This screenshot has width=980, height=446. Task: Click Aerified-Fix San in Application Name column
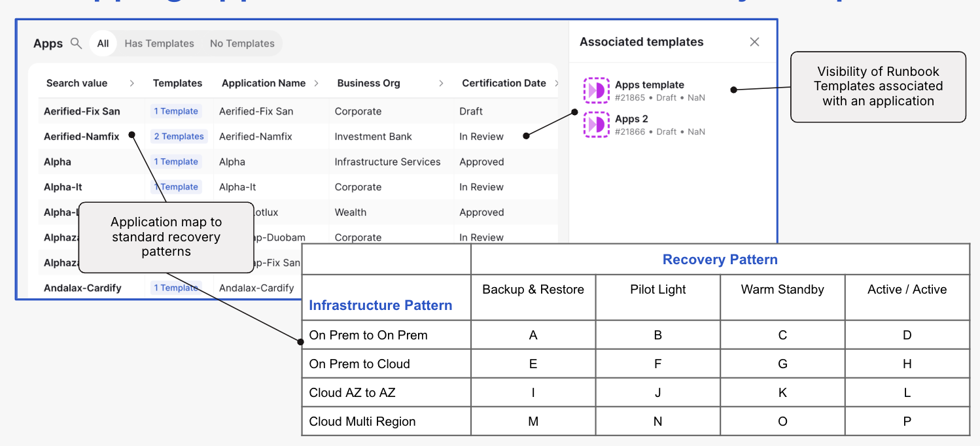(256, 111)
